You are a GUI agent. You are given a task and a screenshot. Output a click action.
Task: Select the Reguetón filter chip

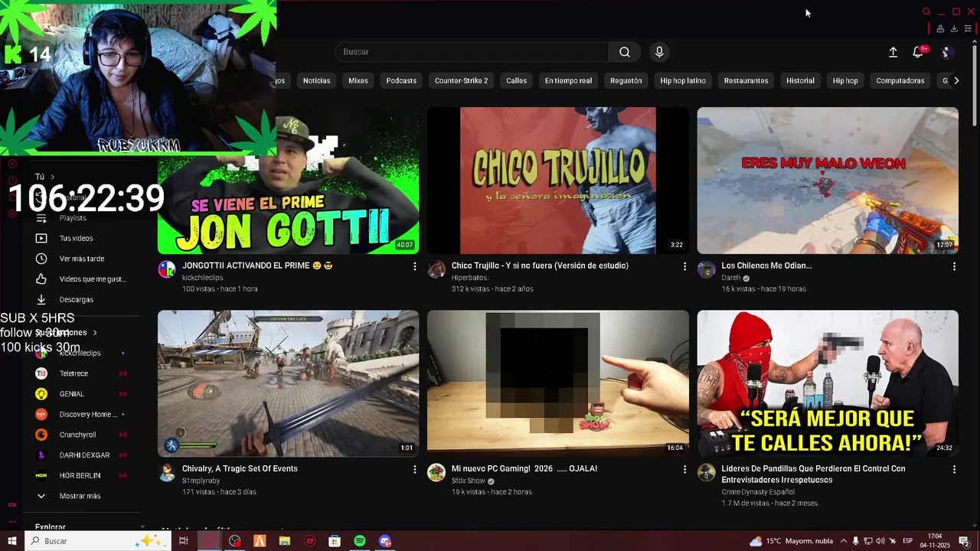(626, 80)
